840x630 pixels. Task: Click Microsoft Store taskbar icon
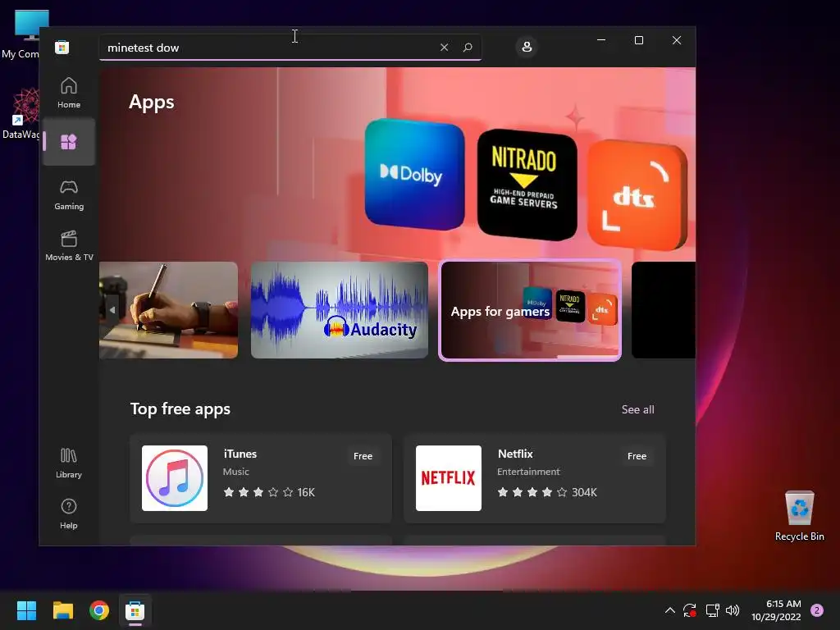point(135,610)
